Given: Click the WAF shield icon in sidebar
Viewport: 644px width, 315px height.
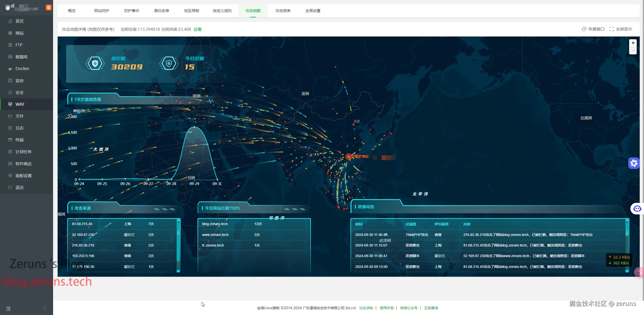Looking at the screenshot, I should coord(10,104).
